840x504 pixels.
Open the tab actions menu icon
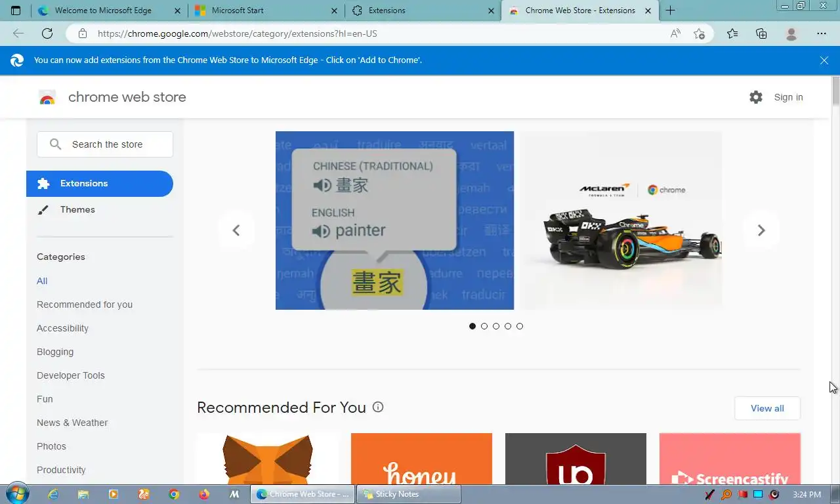pyautogui.click(x=16, y=10)
